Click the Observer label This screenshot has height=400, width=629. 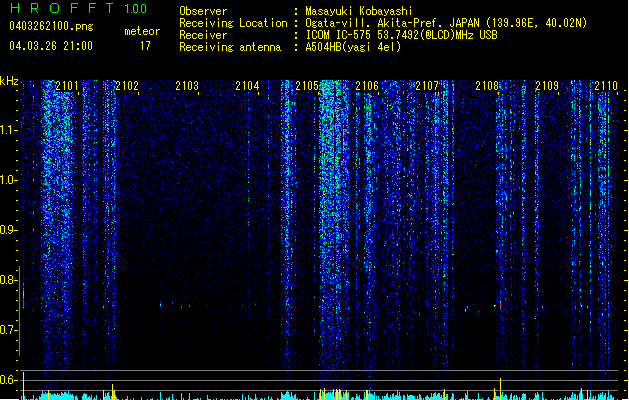pyautogui.click(x=203, y=11)
